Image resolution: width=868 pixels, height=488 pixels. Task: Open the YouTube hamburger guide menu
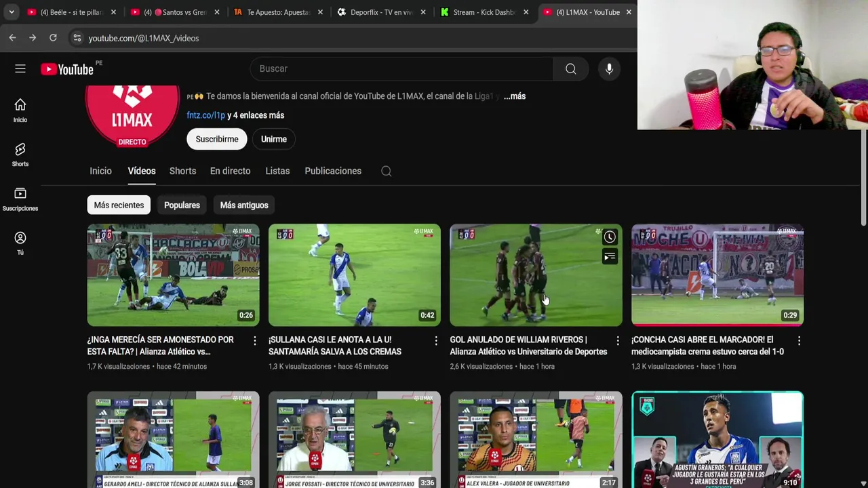(20, 68)
